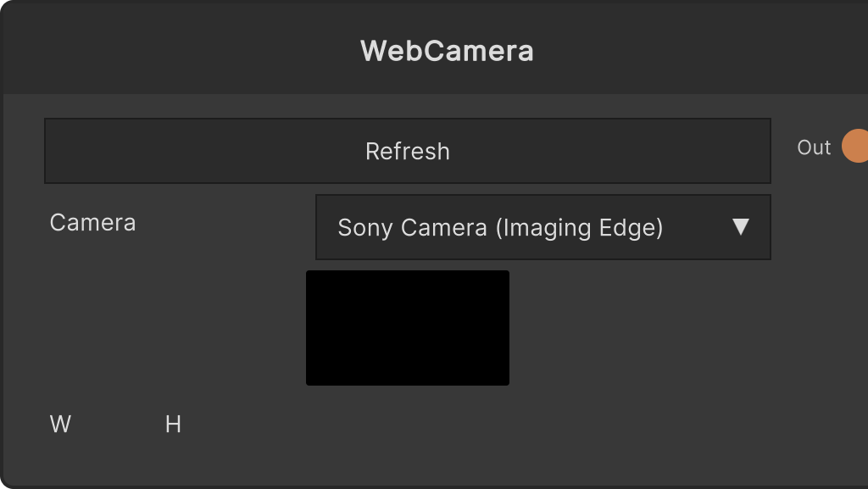Viewport: 868px width, 489px height.
Task: Click the dropdown triangle arrow icon
Action: pyautogui.click(x=740, y=227)
